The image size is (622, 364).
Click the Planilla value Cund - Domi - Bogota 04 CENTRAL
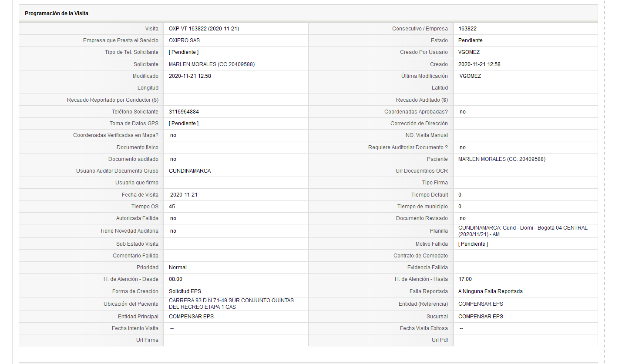pyautogui.click(x=523, y=231)
